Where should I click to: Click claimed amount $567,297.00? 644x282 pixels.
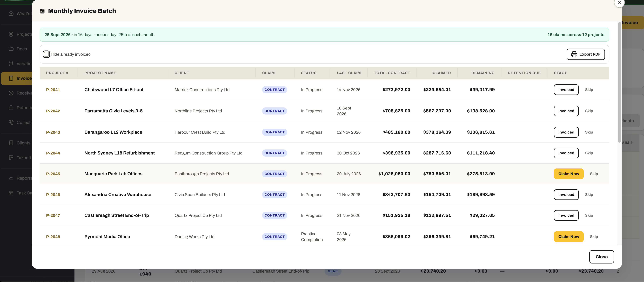(x=437, y=111)
